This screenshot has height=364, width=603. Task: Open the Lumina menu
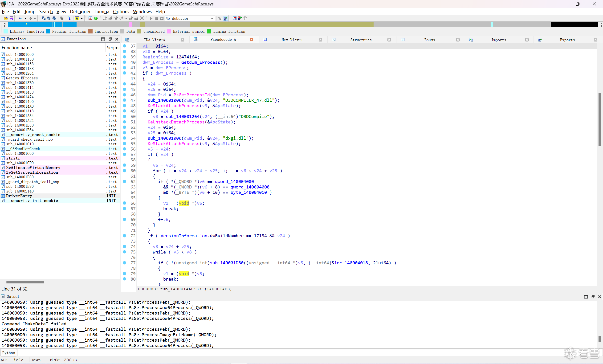[x=102, y=12]
